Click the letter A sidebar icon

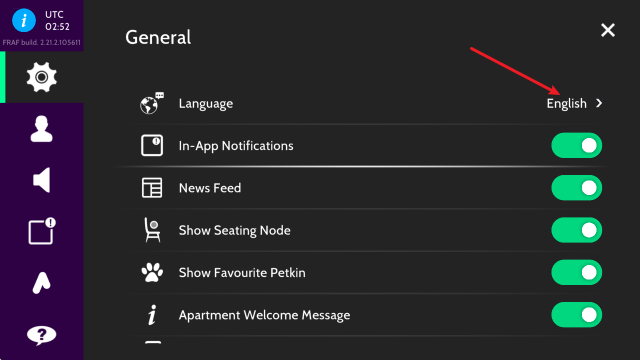pos(42,283)
